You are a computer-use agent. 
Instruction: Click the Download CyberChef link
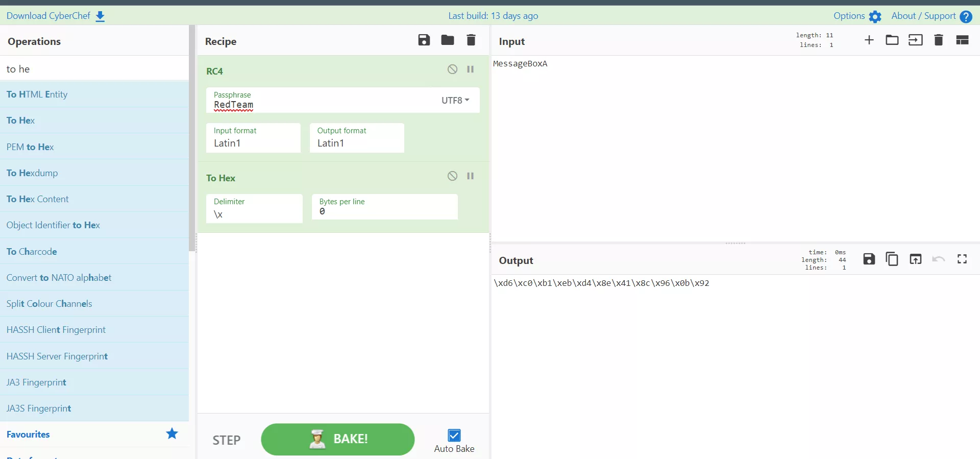(x=56, y=16)
